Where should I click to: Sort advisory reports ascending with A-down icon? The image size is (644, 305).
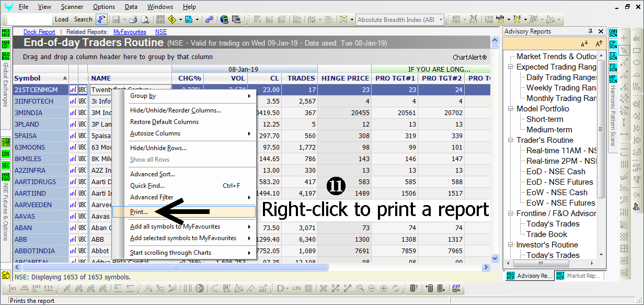(584, 43)
